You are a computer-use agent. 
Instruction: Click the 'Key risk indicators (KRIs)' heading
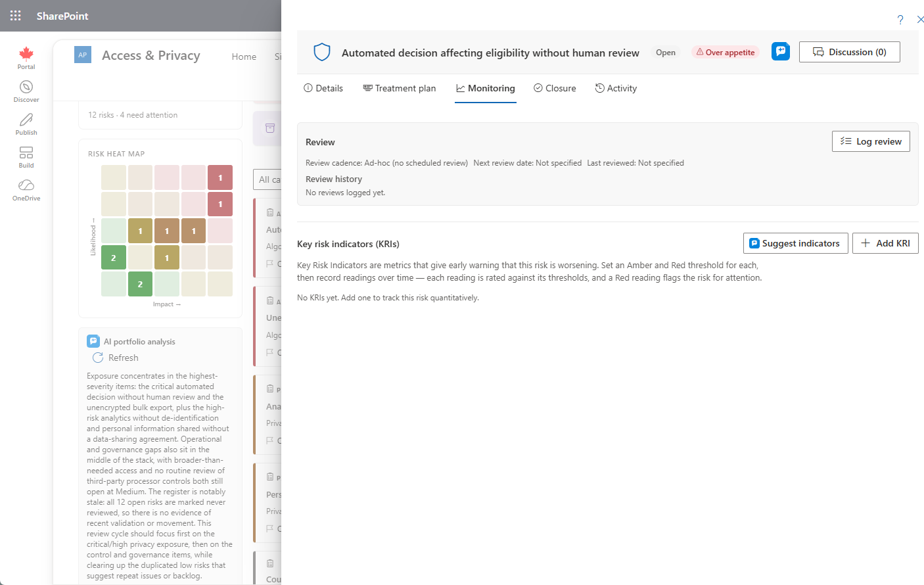(x=348, y=244)
